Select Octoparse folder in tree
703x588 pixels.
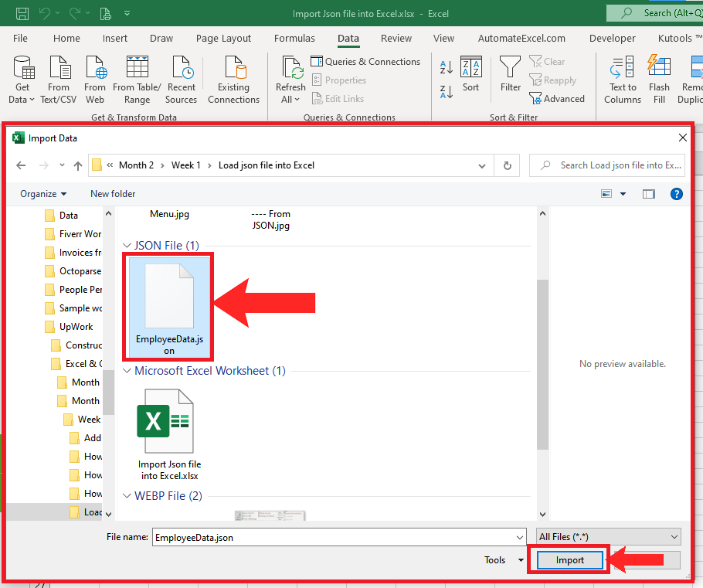click(73, 271)
